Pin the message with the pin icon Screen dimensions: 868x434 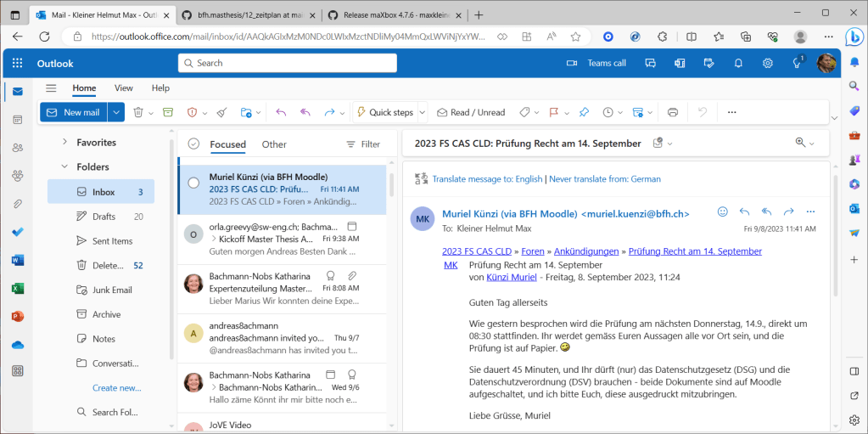(x=584, y=112)
